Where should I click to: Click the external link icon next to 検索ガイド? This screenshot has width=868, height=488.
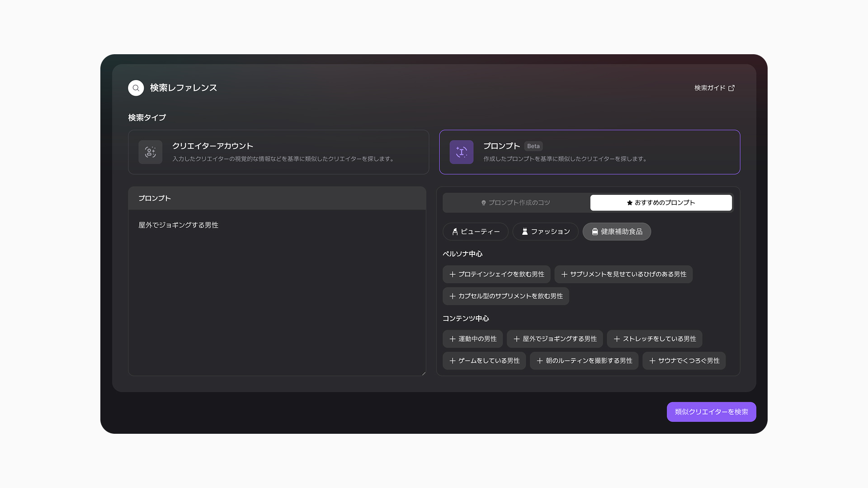pos(731,88)
